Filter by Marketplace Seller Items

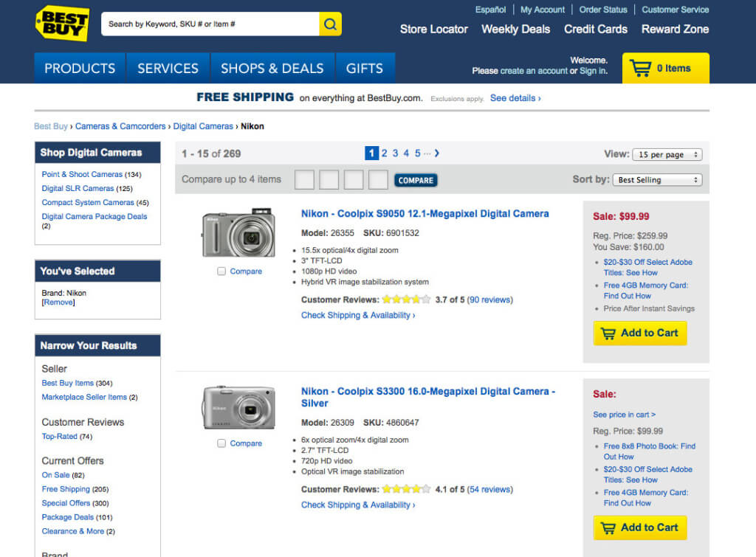pyautogui.click(x=84, y=397)
